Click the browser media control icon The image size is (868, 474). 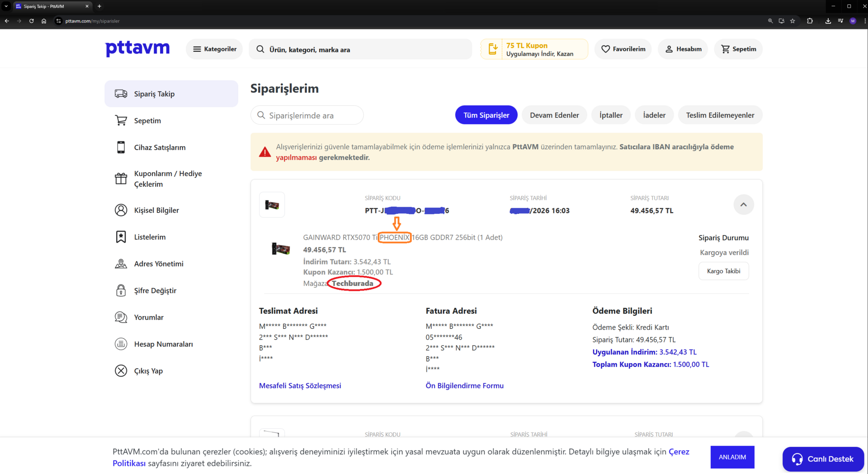click(x=840, y=21)
